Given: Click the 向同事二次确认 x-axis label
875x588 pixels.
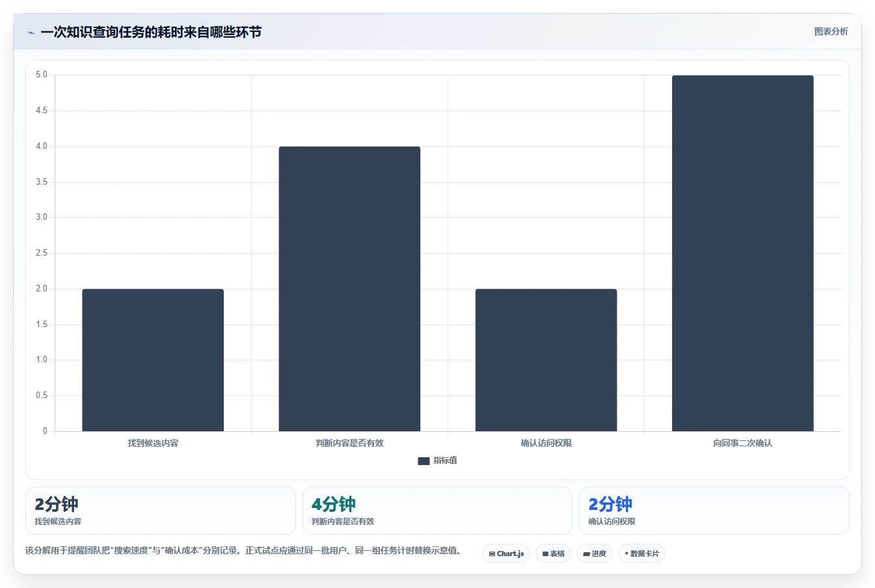Looking at the screenshot, I should 742,443.
